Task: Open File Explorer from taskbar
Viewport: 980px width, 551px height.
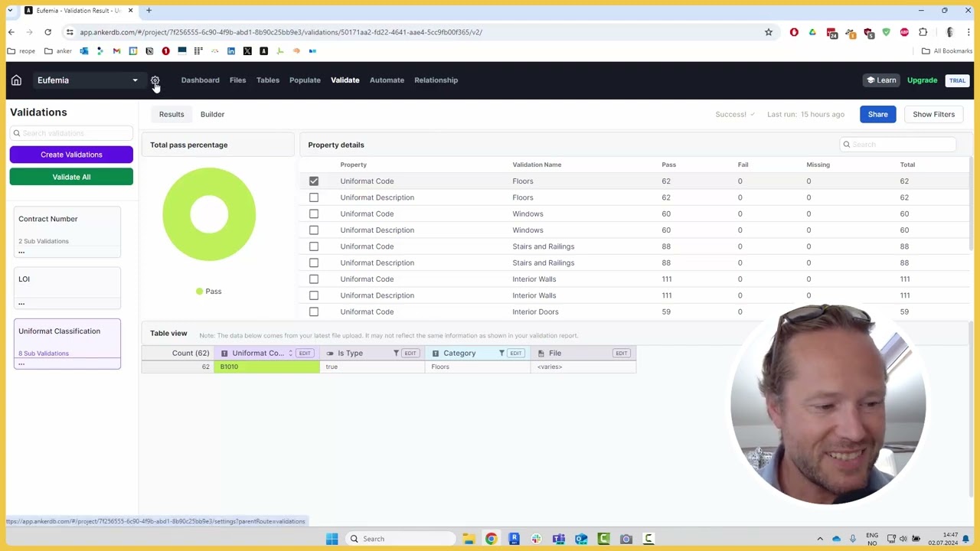Action: pos(468,539)
